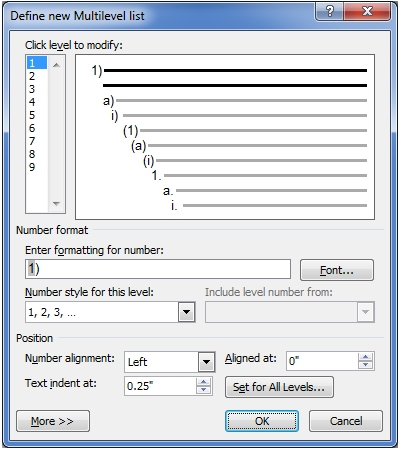Decrease the Text indent at value
The image size is (401, 449).
pyautogui.click(x=203, y=390)
